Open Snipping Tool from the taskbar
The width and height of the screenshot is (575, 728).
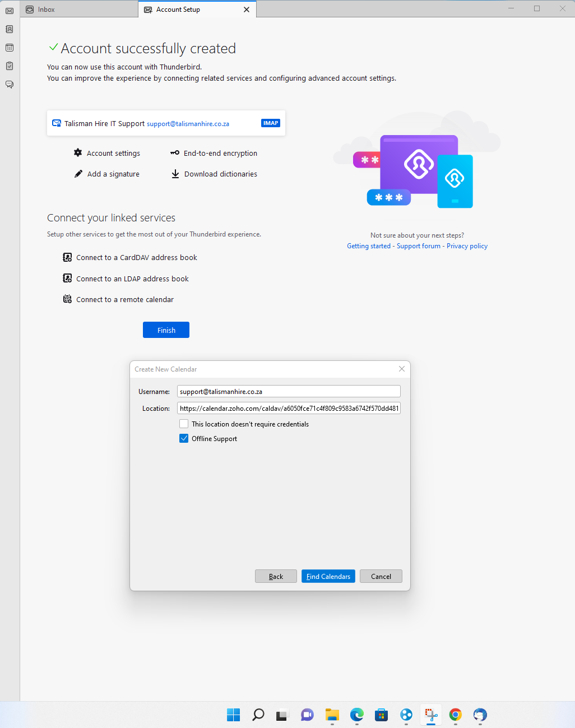431,715
